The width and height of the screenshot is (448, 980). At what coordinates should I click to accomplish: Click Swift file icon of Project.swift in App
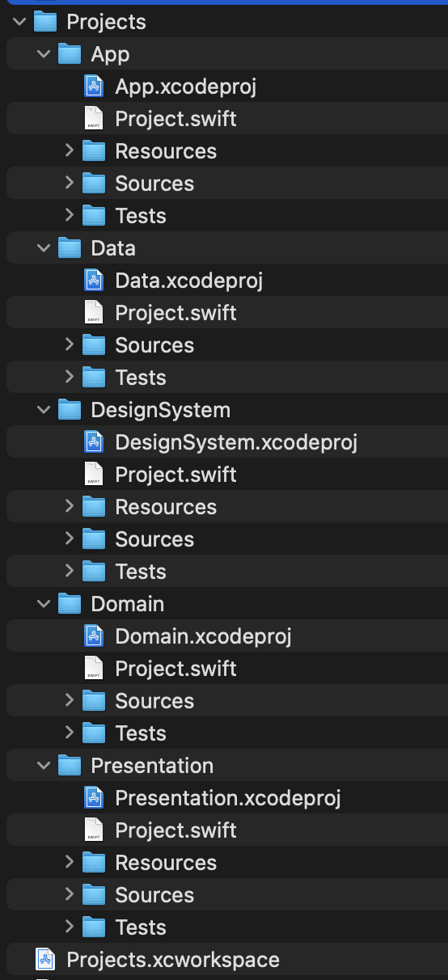(x=95, y=118)
